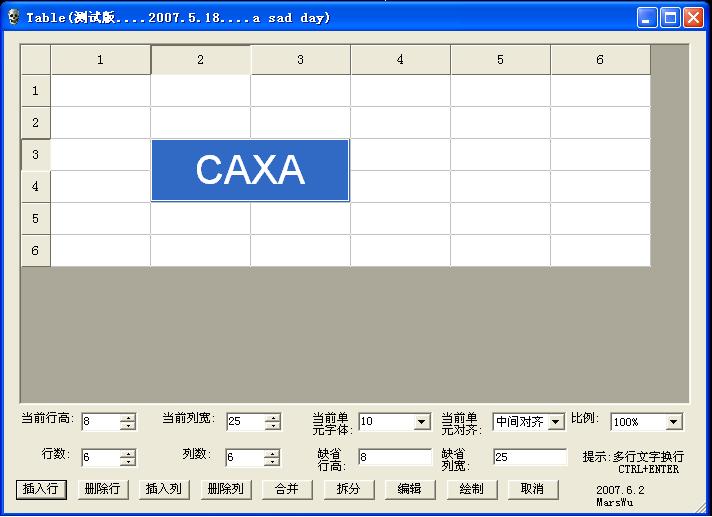Click the 拆分 split button

pyautogui.click(x=349, y=489)
